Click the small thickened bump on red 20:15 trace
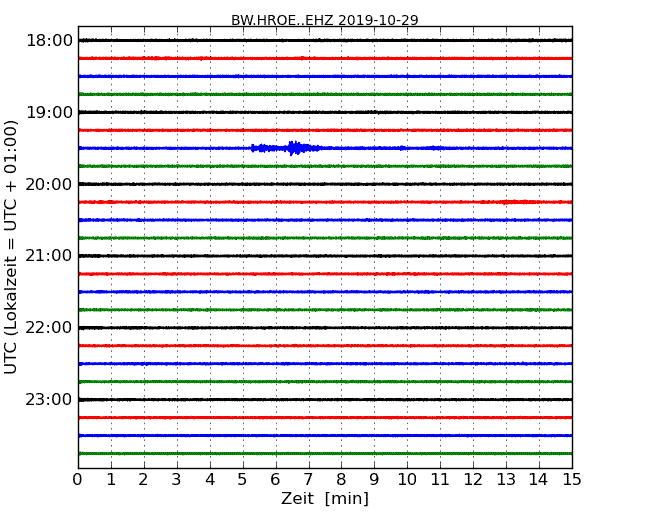The width and height of the screenshot is (650, 520). (x=520, y=202)
